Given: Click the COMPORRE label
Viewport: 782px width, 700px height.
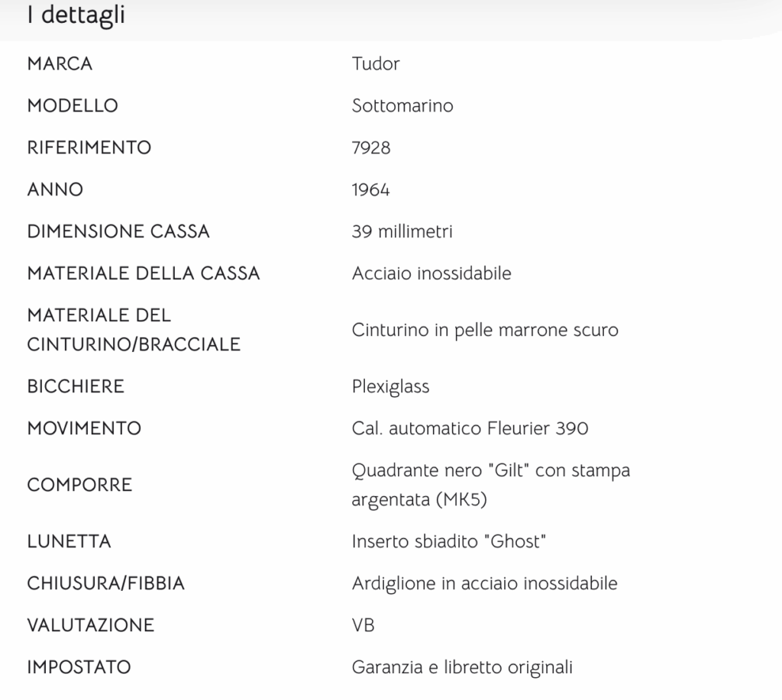Looking at the screenshot, I should tap(79, 485).
